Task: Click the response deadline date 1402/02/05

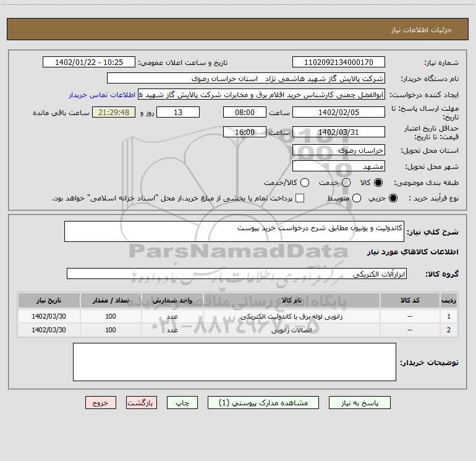Action: click(x=339, y=112)
